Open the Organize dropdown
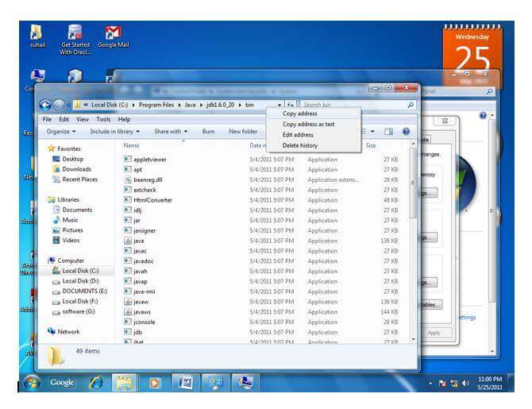The width and height of the screenshot is (532, 409). click(61, 131)
